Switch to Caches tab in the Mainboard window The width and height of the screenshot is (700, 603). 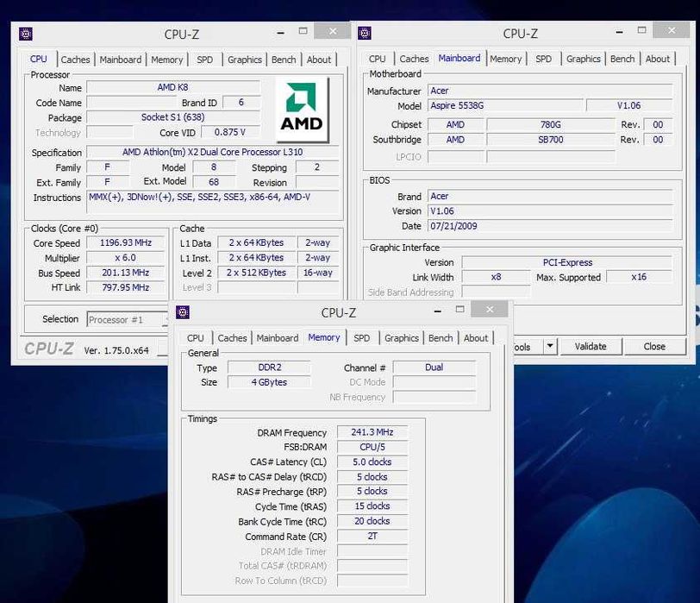[x=414, y=59]
